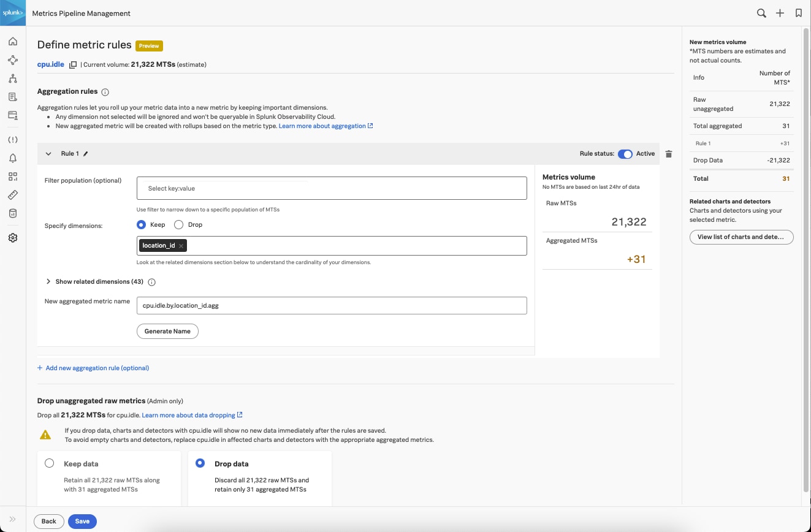Screen dimensions: 811x532
Task: Click Generate Name button
Action: 167,331
